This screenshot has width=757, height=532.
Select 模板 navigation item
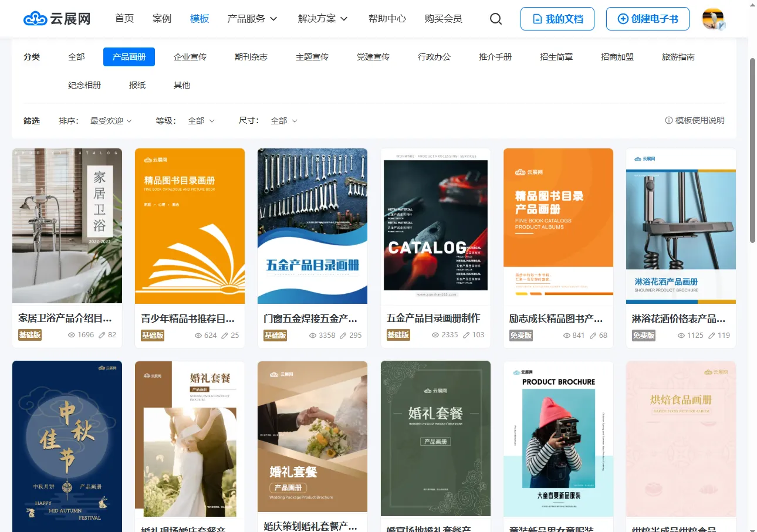pyautogui.click(x=200, y=19)
